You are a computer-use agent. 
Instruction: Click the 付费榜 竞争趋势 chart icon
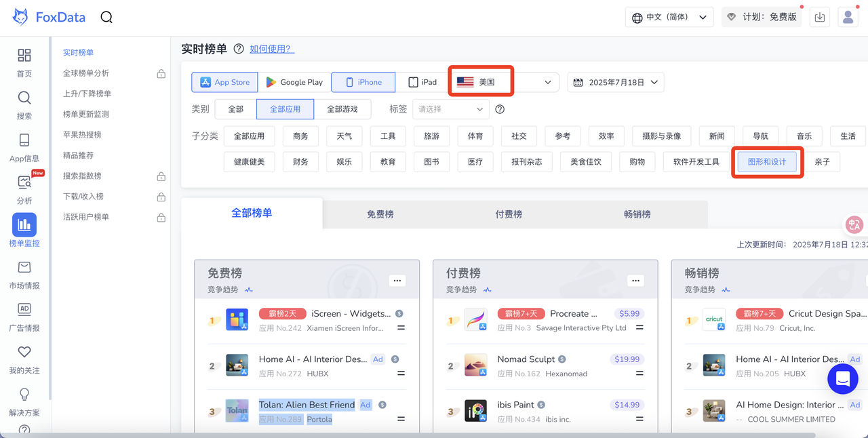coord(488,290)
